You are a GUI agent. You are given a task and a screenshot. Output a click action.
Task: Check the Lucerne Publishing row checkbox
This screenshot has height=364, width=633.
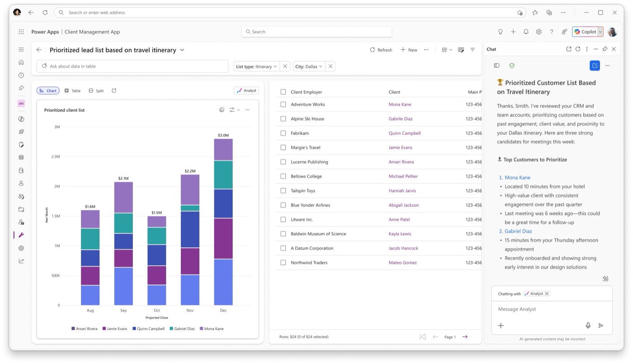tap(283, 162)
